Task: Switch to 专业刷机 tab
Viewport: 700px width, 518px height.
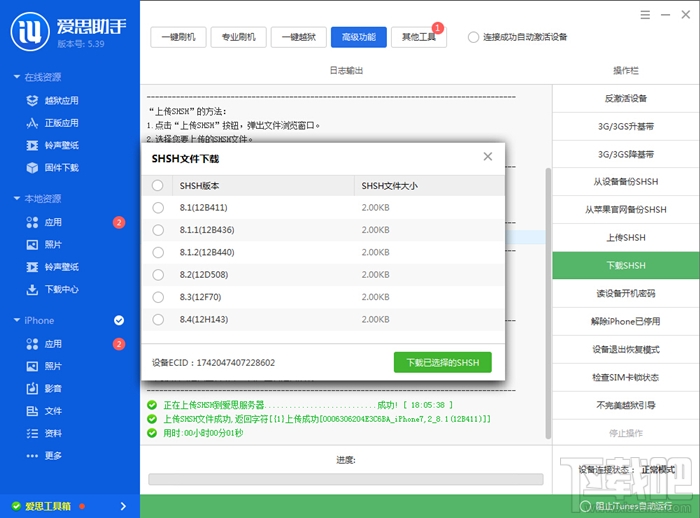Action: (238, 37)
